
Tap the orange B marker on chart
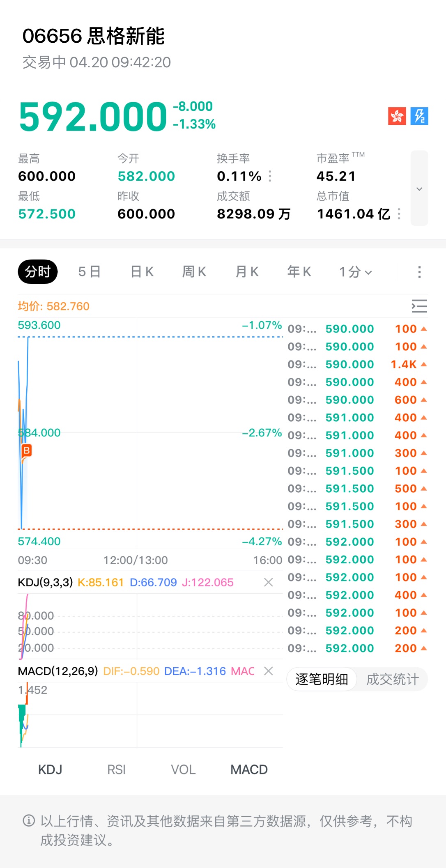[27, 450]
